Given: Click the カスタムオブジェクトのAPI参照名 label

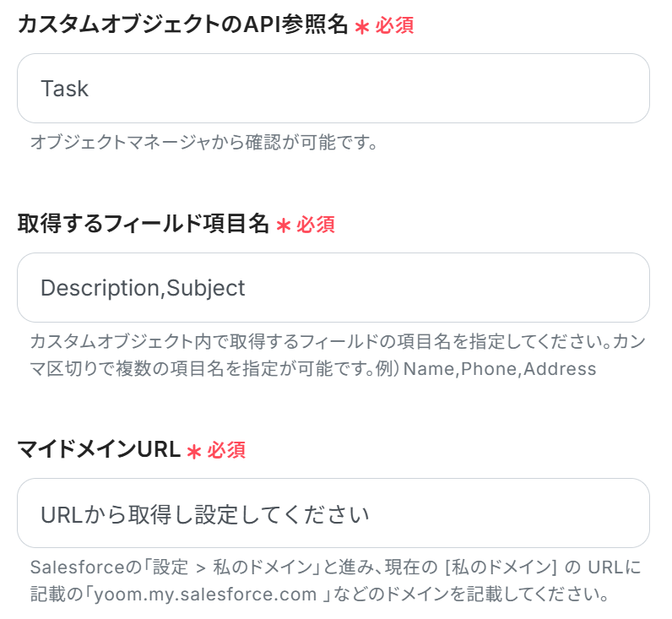Looking at the screenshot, I should [182, 26].
